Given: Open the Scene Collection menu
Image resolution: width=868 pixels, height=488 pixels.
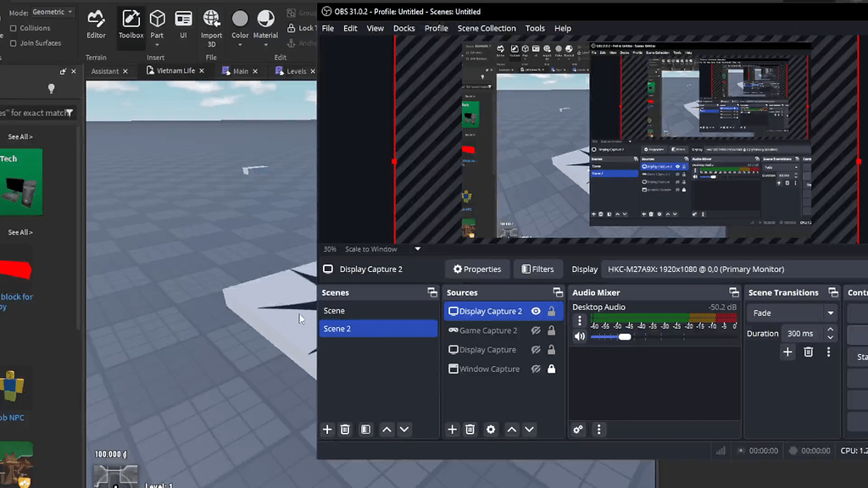Looking at the screenshot, I should coord(487,28).
